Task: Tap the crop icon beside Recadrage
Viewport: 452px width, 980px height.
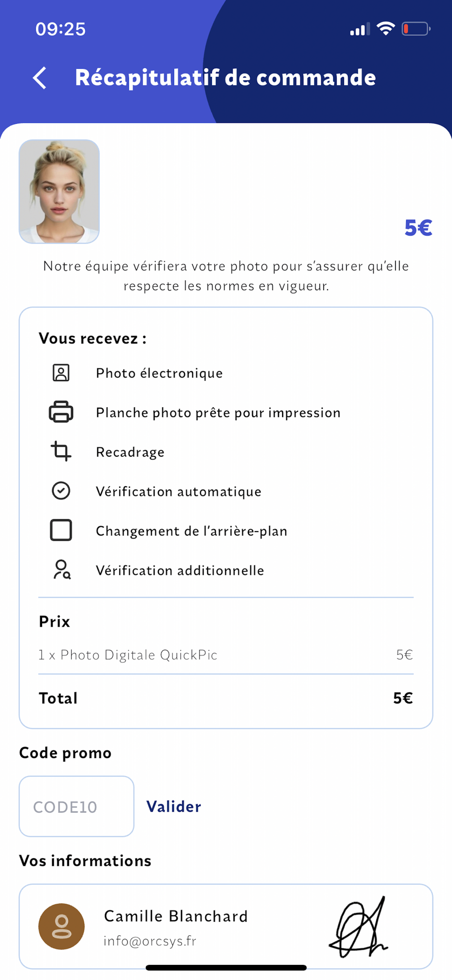Action: [61, 451]
